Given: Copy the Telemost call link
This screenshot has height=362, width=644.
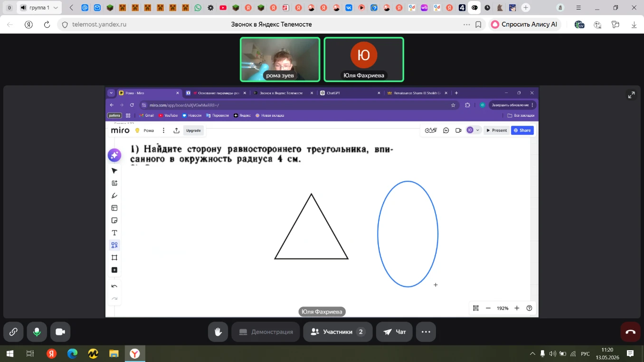Looking at the screenshot, I should 13,332.
